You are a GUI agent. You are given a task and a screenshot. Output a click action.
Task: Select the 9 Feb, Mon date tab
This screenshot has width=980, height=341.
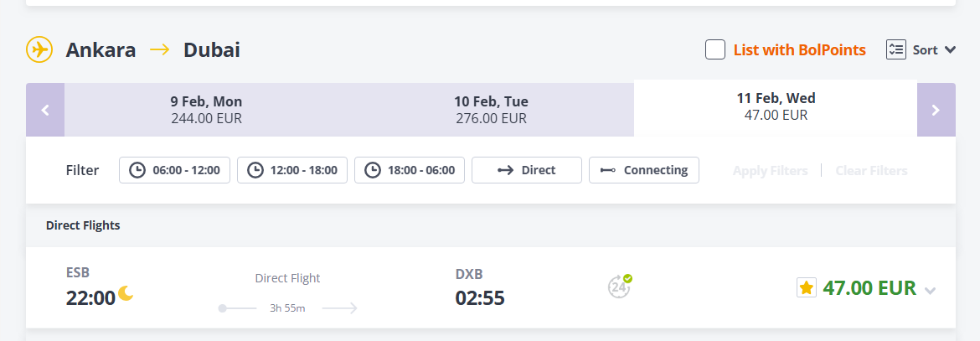coord(206,110)
